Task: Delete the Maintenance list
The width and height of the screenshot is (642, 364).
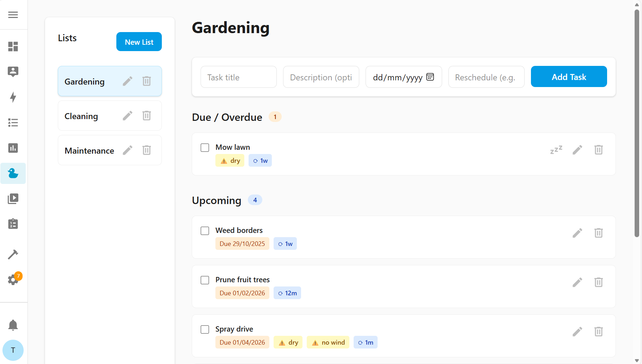Action: click(147, 150)
